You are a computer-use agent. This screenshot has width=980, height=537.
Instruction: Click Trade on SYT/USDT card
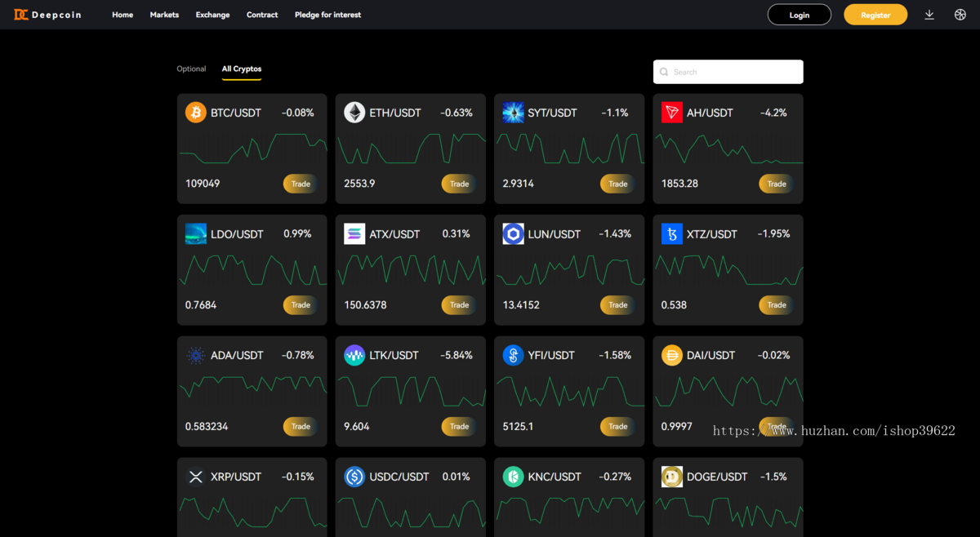pyautogui.click(x=617, y=184)
